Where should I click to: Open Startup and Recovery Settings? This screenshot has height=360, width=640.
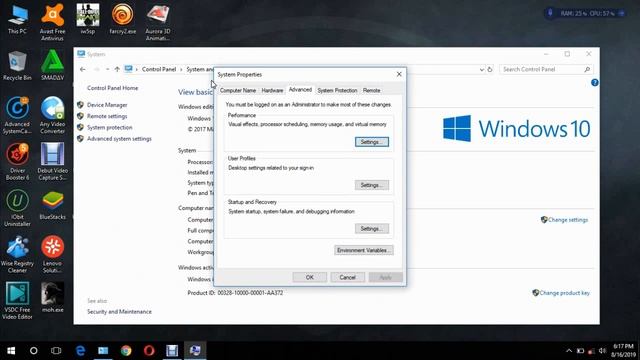(372, 229)
